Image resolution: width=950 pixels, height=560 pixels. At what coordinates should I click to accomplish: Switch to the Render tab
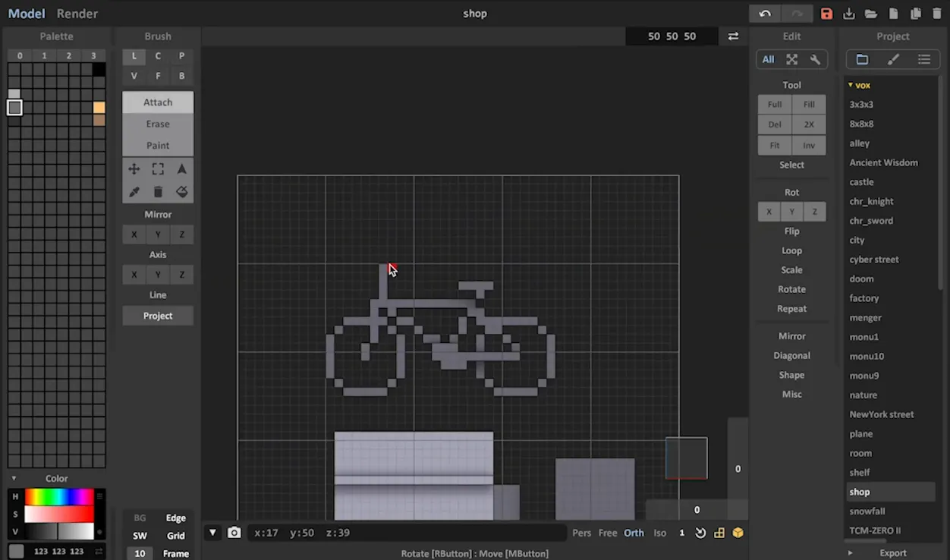click(x=77, y=14)
